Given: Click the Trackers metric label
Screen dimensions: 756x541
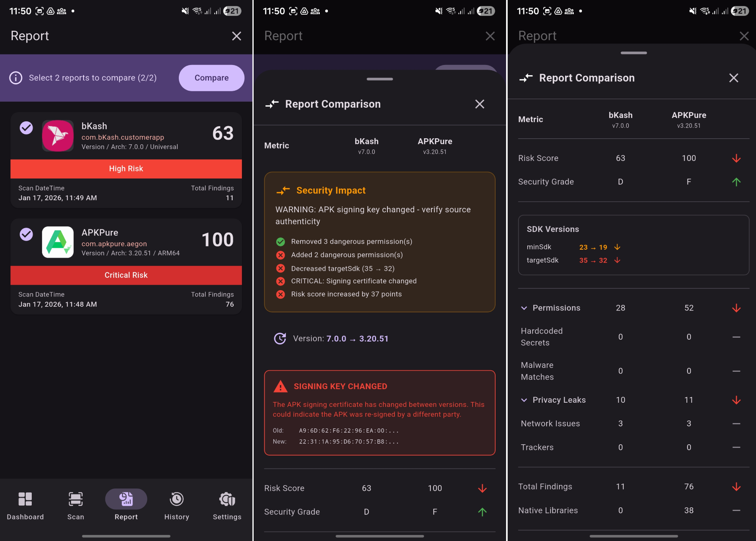Looking at the screenshot, I should pos(537,447).
